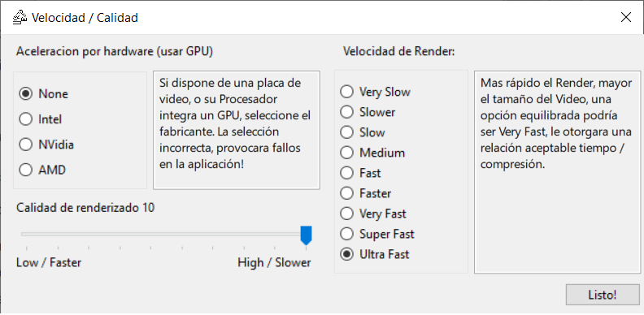Select the Slower render speed
This screenshot has height=315, width=644.
[x=368, y=111]
